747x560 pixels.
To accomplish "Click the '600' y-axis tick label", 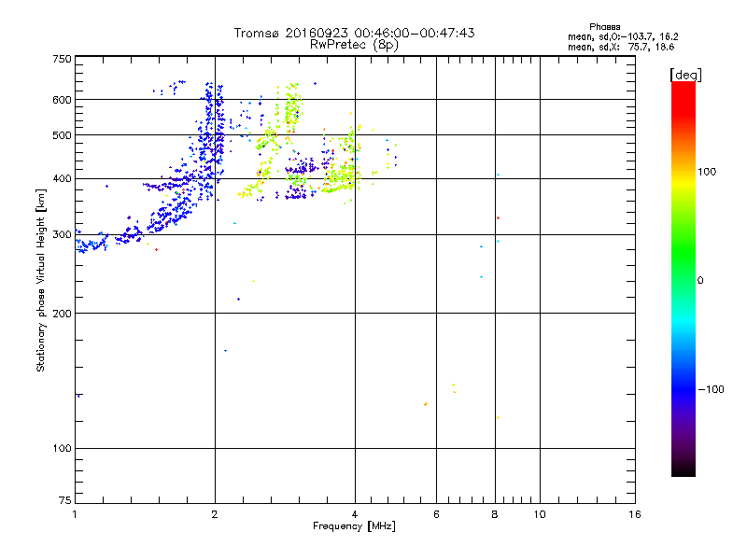I will [62, 100].
